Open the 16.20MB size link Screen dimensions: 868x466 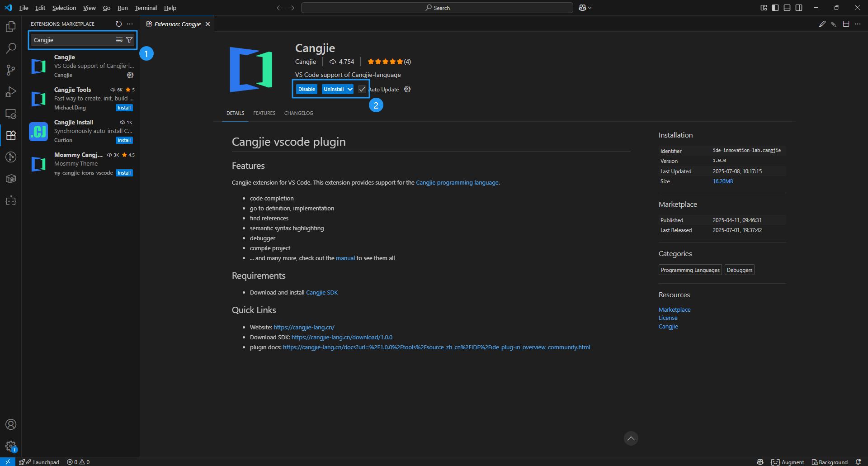(722, 181)
